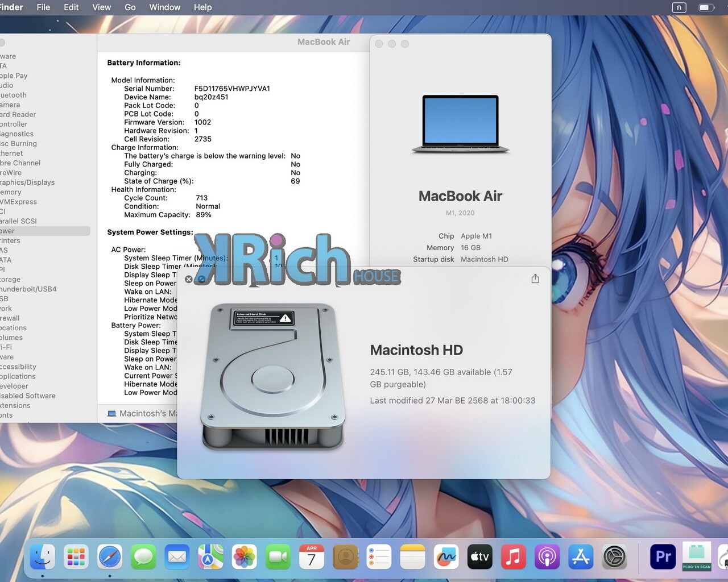The height and width of the screenshot is (582, 728).
Task: Select Thunderbolt/USB4 in the sidebar
Action: (x=28, y=289)
